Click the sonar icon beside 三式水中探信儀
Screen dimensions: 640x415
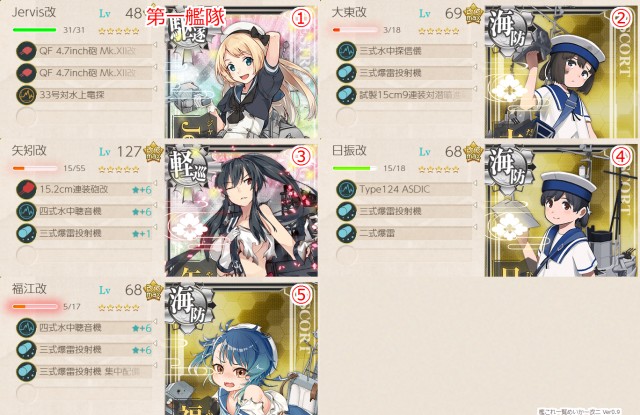(x=347, y=51)
